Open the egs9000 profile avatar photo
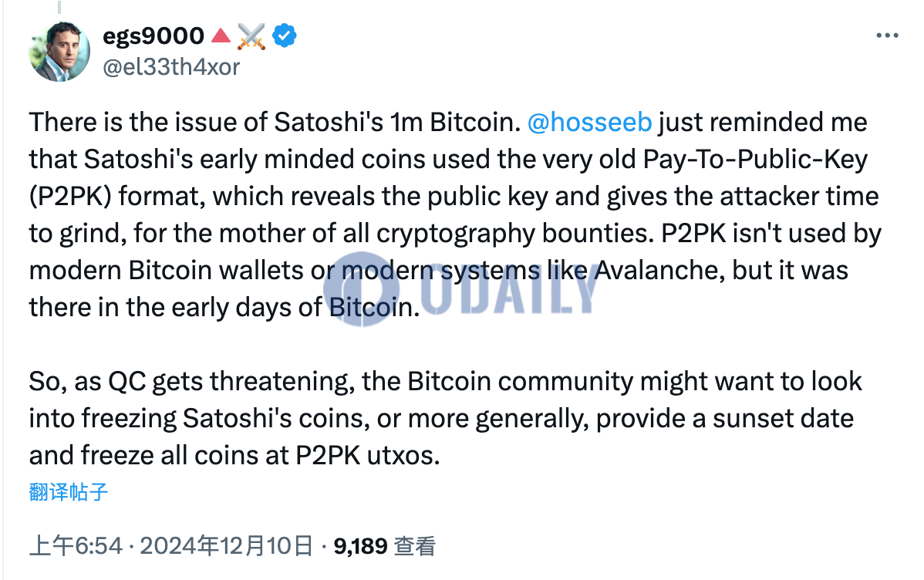This screenshot has height=580, width=924. 59,51
